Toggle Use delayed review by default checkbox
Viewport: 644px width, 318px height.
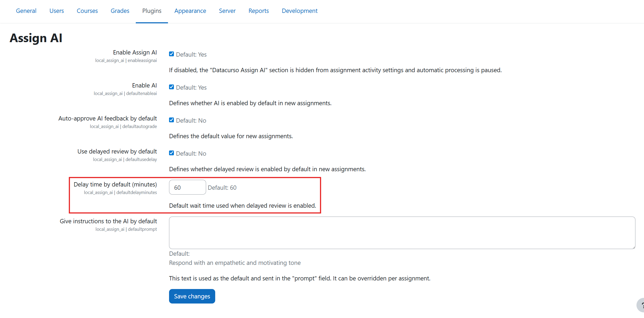[171, 153]
